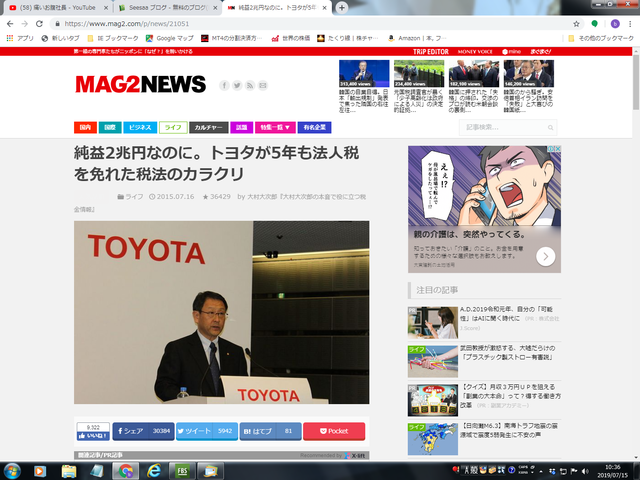Open the file explorer taskbar icon
Viewport: 640px width, 480px height.
pyautogui.click(x=68, y=471)
